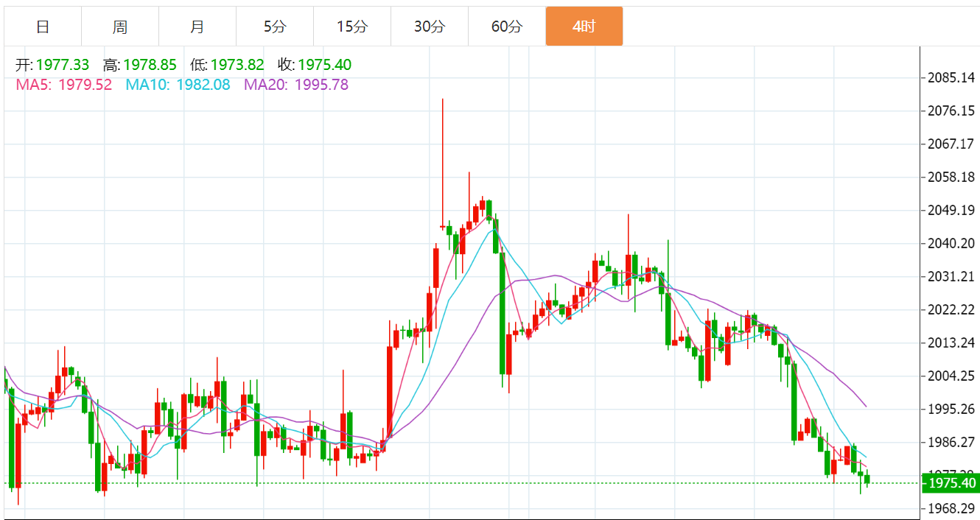The width and height of the screenshot is (980, 520).
Task: Click the 2058.18 price axis label
Action: (951, 177)
